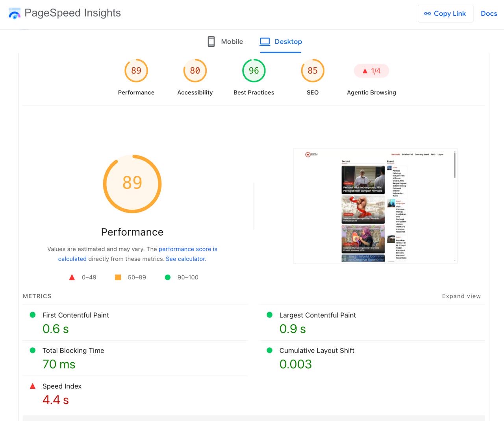
Task: Click the Performance 89 score gauge
Action: pyautogui.click(x=136, y=70)
